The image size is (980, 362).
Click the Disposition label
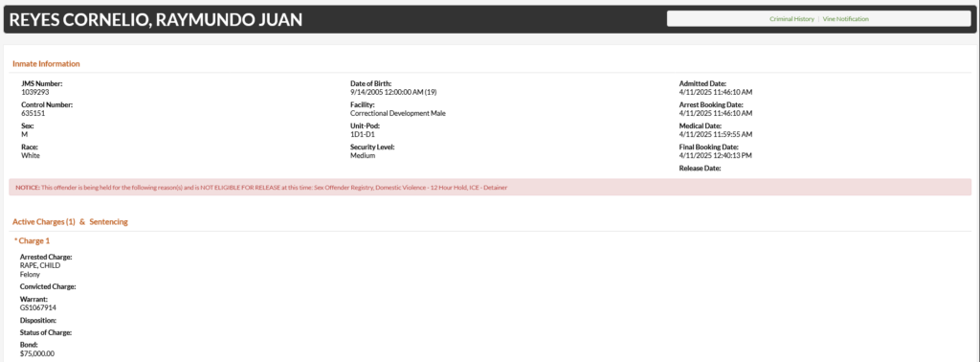point(37,321)
